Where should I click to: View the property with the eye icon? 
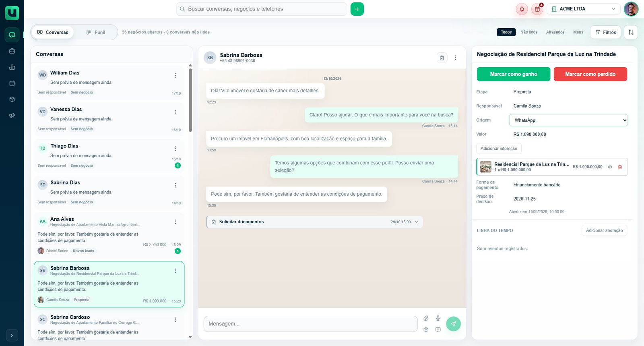click(x=610, y=167)
